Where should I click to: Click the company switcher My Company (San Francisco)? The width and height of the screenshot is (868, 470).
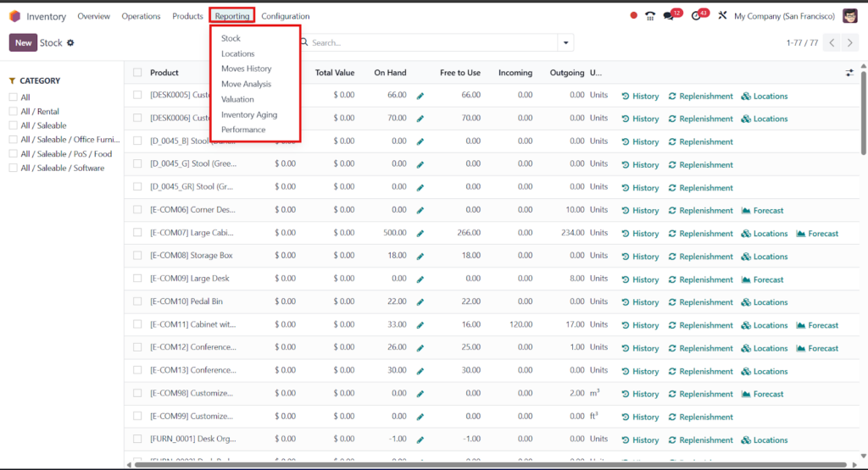tap(784, 16)
